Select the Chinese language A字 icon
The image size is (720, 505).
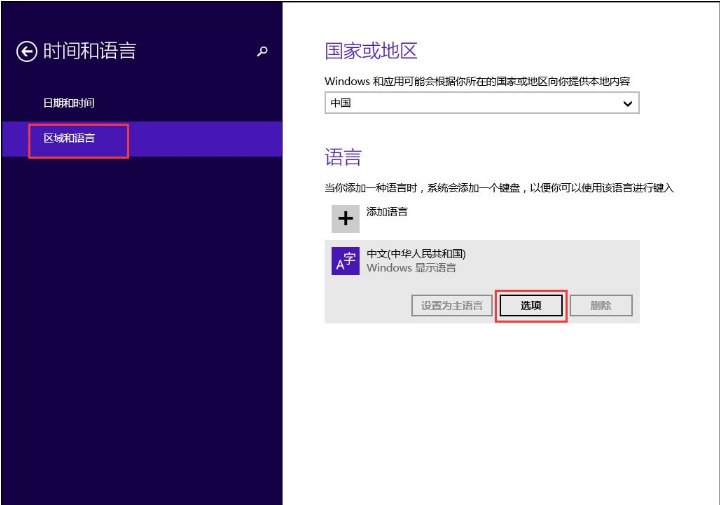(x=346, y=261)
